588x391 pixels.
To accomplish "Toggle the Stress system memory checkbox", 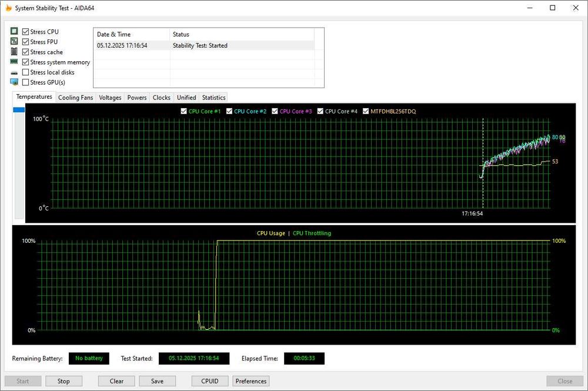I will (25, 62).
